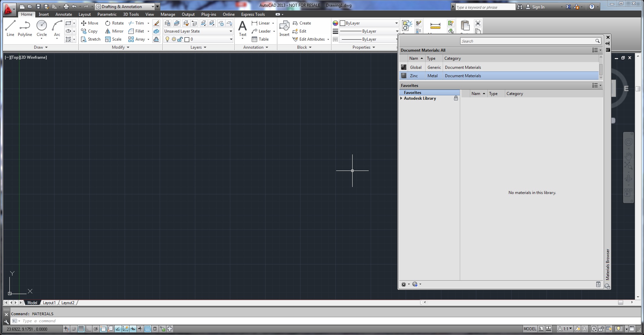This screenshot has width=644, height=335.
Task: Toggle grid display in the status bar
Action: [81, 329]
